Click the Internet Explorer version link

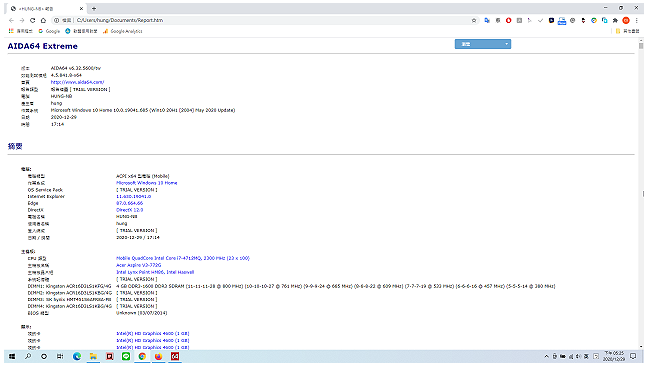[x=133, y=197]
